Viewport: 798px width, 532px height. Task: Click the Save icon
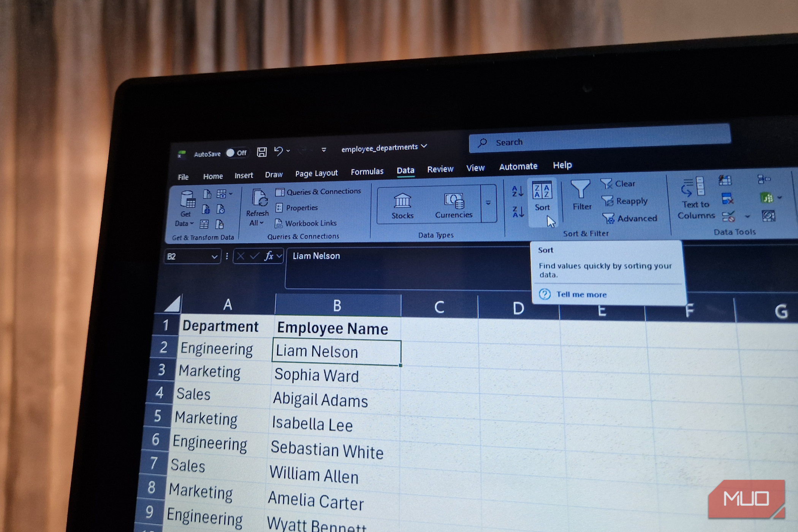point(262,152)
